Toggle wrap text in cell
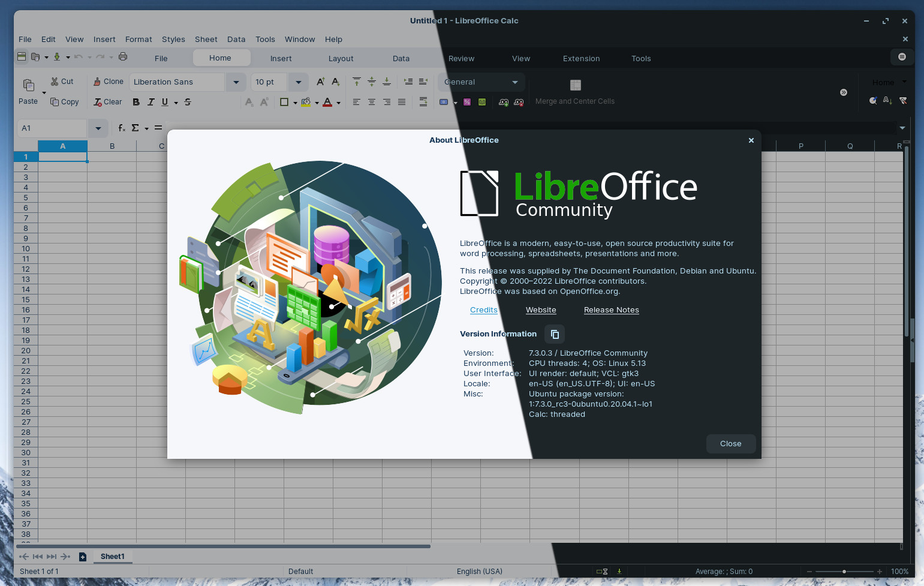This screenshot has height=586, width=924. pyautogui.click(x=423, y=102)
